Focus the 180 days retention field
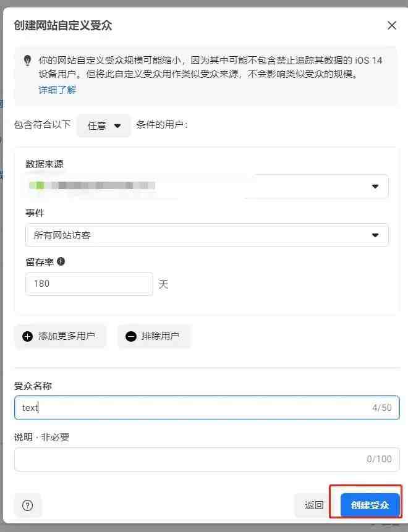 (x=89, y=284)
